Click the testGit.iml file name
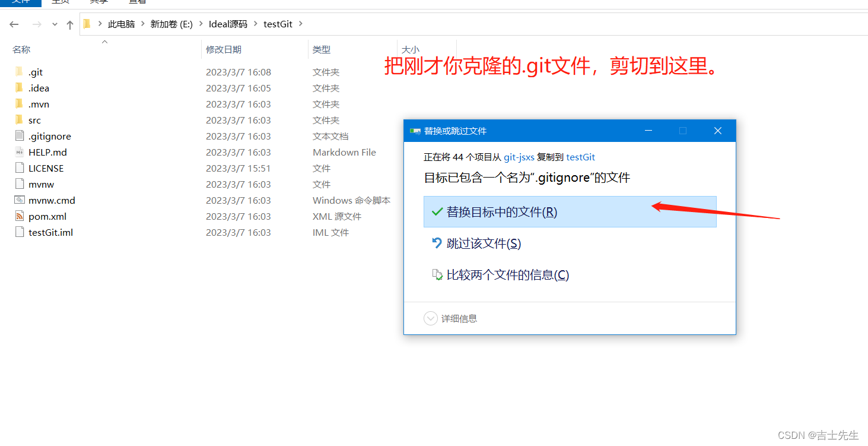This screenshot has width=868, height=446. click(x=51, y=232)
